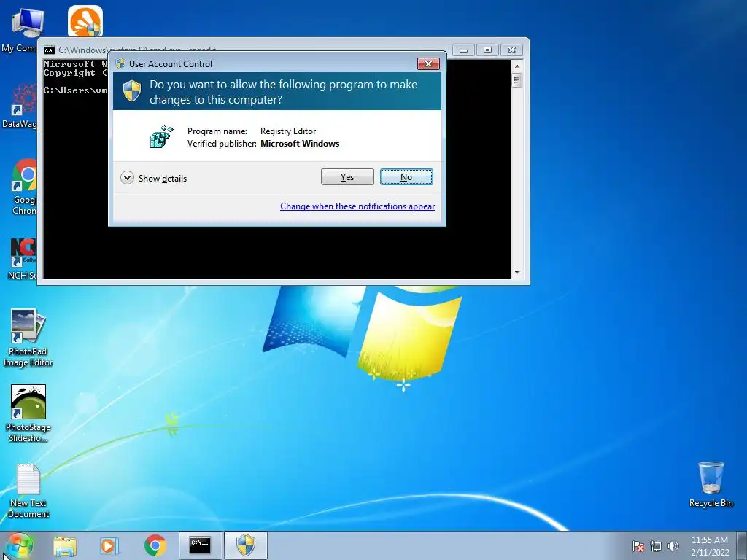Click the Registry Editor cubes icon
747x560 pixels.
coord(161,136)
